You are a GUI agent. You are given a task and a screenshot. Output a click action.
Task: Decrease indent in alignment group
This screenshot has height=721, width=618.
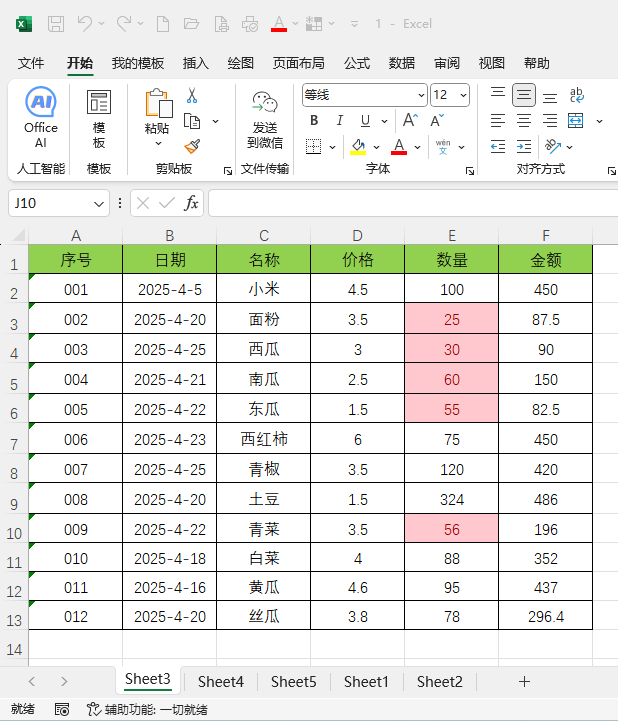[498, 147]
